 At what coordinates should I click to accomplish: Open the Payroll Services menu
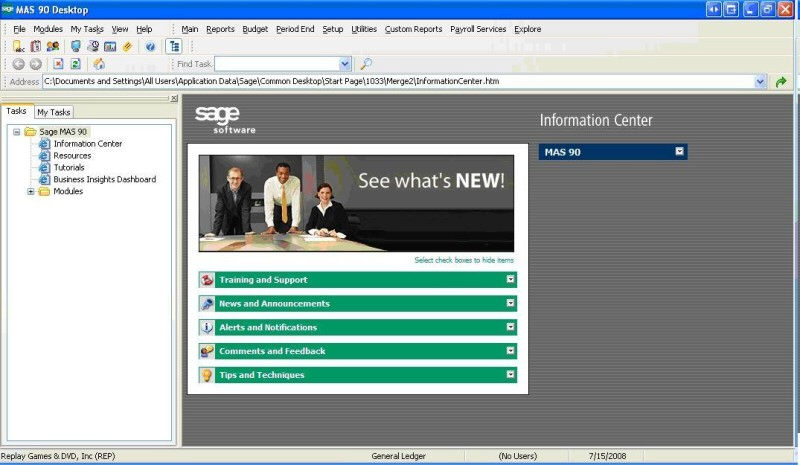pos(478,29)
